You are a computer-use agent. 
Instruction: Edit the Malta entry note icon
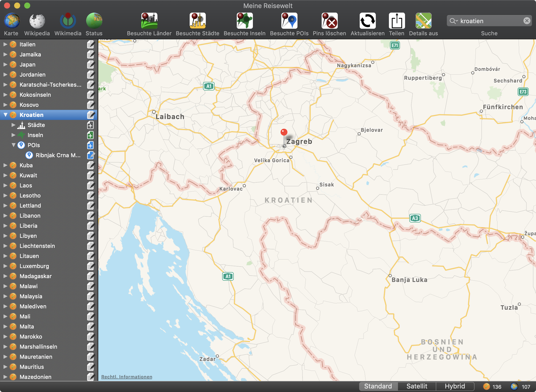tap(91, 326)
